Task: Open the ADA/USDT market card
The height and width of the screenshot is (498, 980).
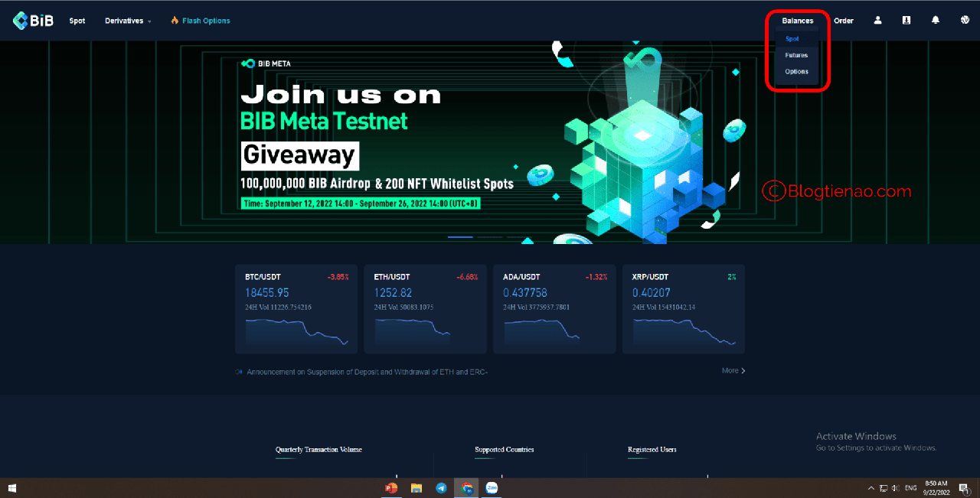Action: point(554,309)
